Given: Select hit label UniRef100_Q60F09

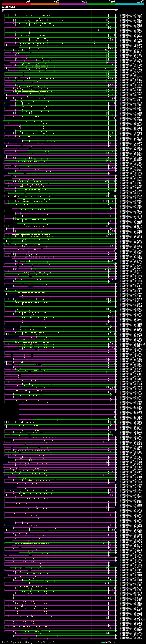Looking at the screenshot, I should tap(131, 261).
